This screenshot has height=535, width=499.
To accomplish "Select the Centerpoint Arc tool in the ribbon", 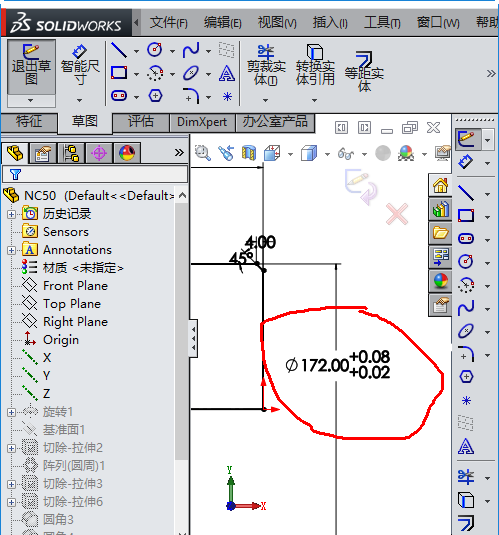I will pos(155,73).
